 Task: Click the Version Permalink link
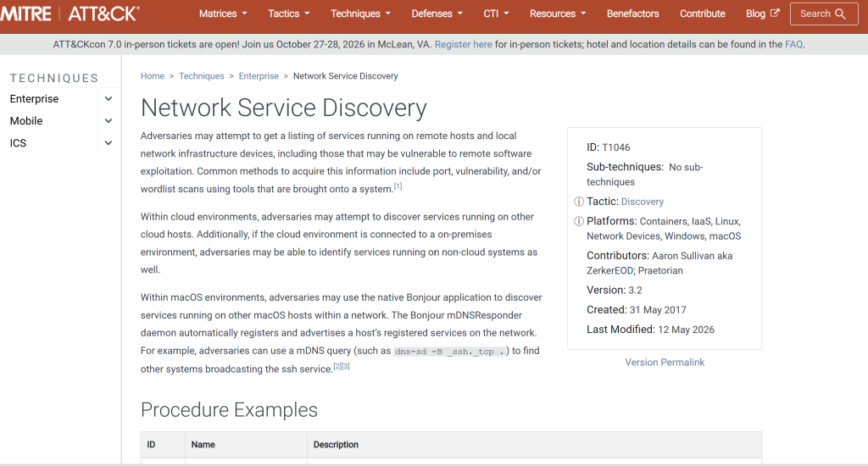click(x=665, y=363)
